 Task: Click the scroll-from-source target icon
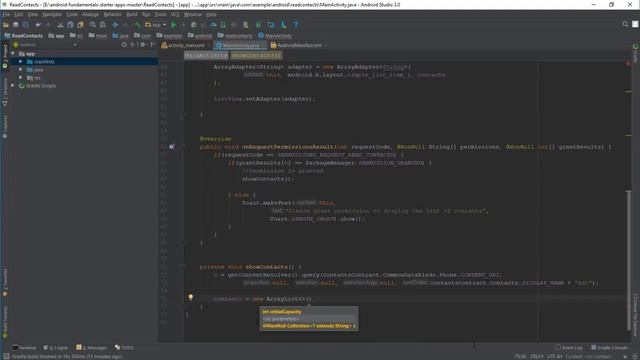(124, 44)
